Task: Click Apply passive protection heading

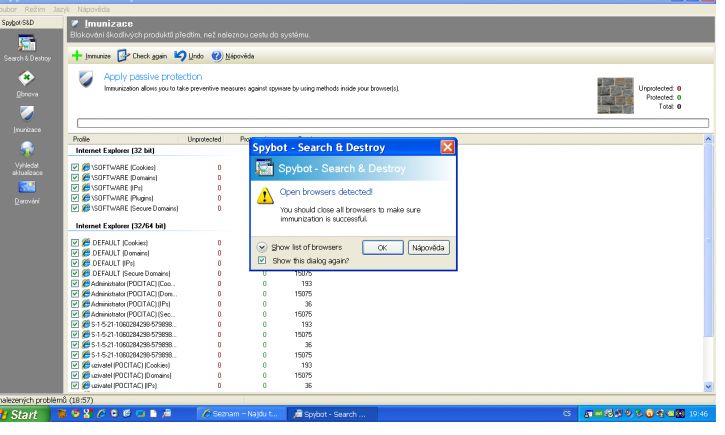Action: coord(153,76)
